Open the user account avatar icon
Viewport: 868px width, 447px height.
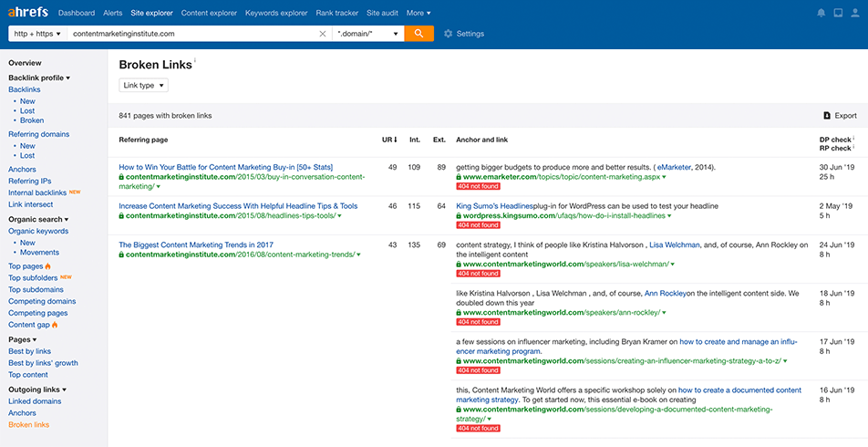pyautogui.click(x=855, y=13)
